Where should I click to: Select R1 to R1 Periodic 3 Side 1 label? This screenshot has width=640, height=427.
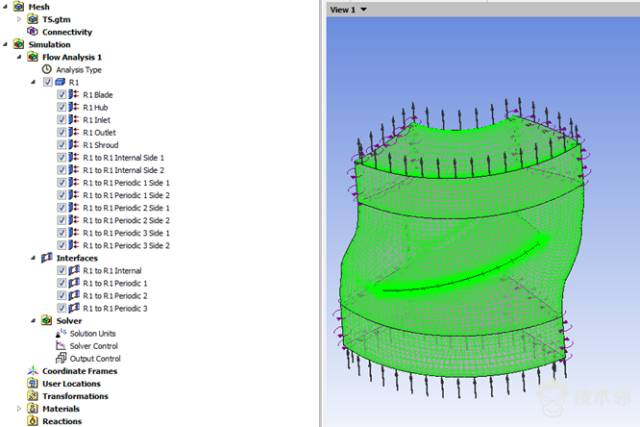[x=126, y=233]
